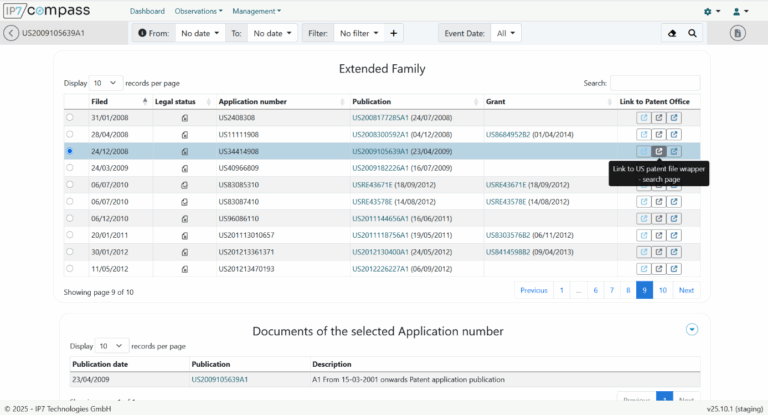
Task: Select the radio button for US201213470193
Action: pyautogui.click(x=69, y=268)
